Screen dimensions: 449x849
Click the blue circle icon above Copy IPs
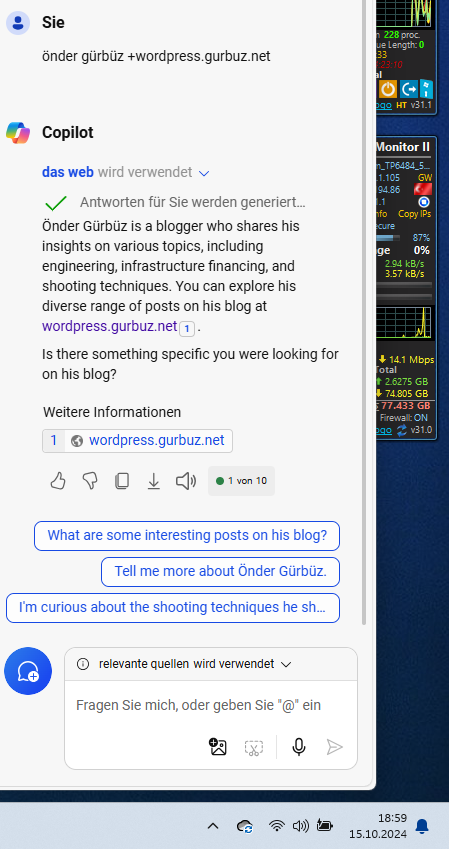[424, 202]
